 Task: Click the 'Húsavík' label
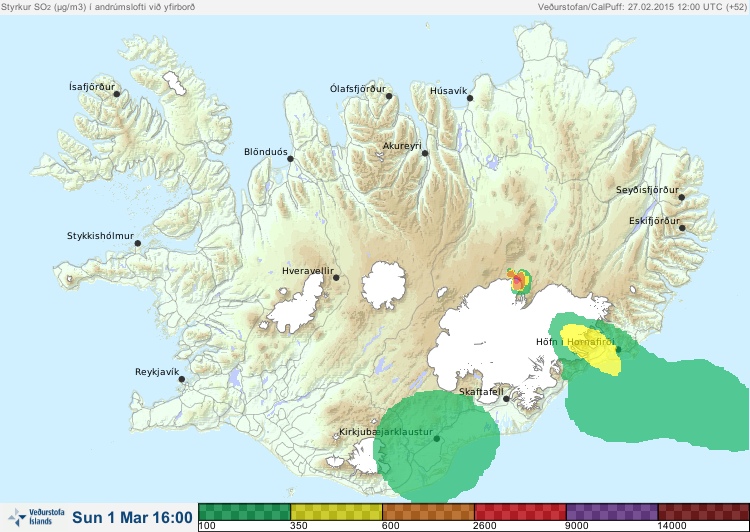pyautogui.click(x=449, y=91)
